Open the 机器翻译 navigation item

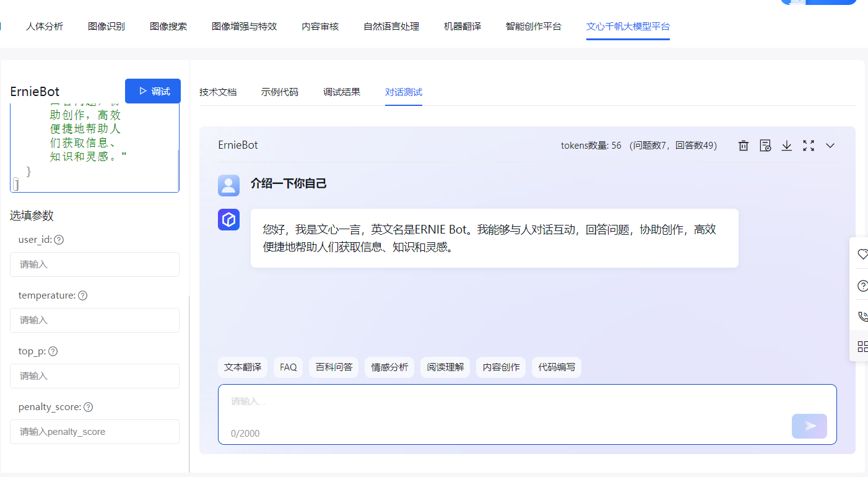click(462, 27)
